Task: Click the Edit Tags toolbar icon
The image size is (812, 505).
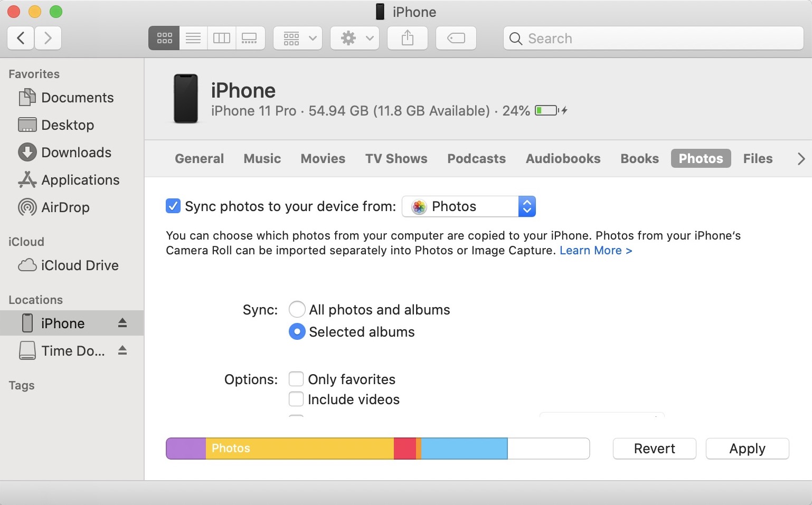Action: pyautogui.click(x=456, y=38)
